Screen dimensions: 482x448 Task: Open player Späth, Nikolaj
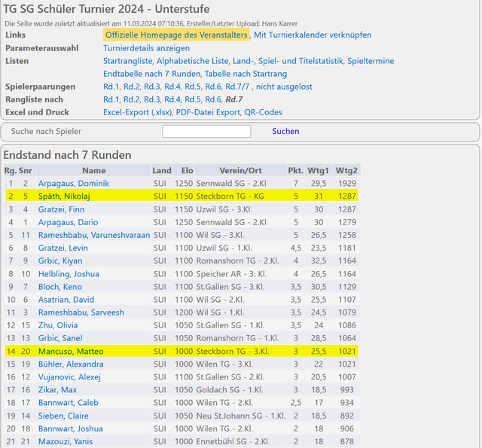tap(64, 196)
